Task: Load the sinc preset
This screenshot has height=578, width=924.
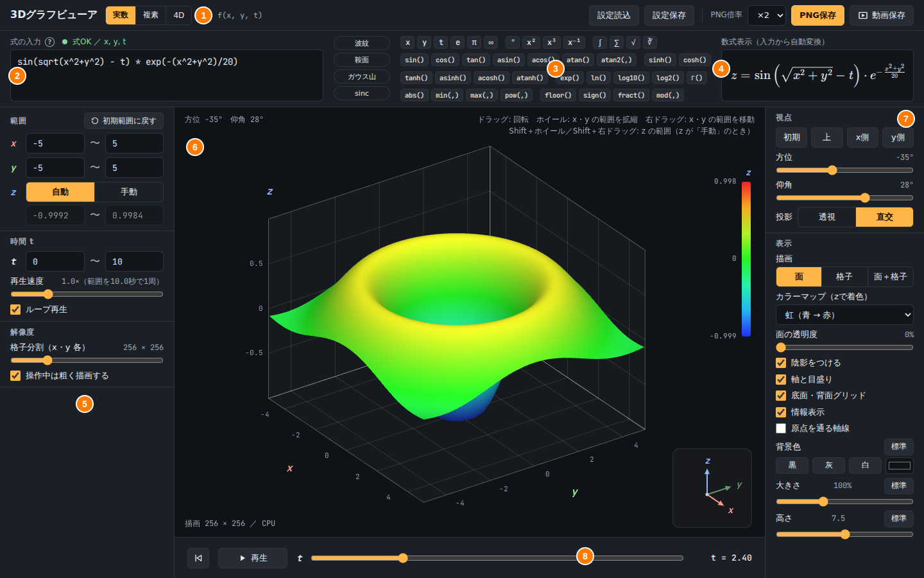Action: 362,93
